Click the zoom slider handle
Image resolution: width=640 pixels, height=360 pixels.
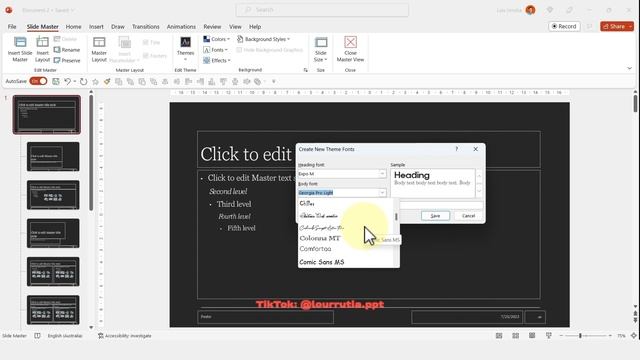point(580,336)
